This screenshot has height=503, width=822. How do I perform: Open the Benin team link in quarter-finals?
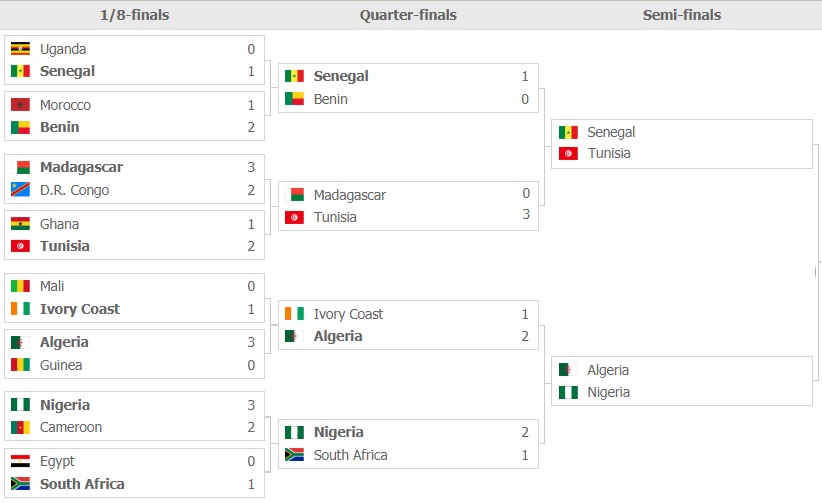tap(330, 99)
